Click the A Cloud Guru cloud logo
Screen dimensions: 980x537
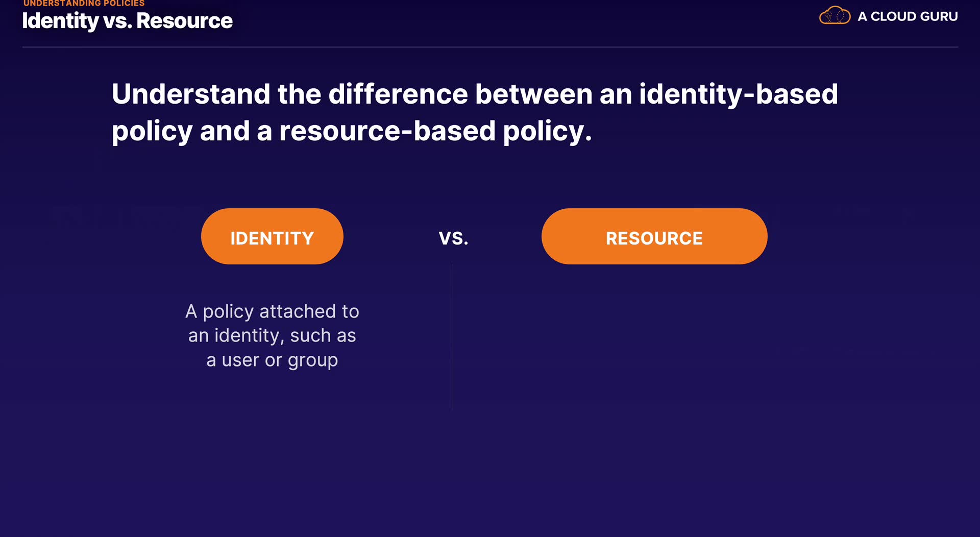tap(835, 16)
